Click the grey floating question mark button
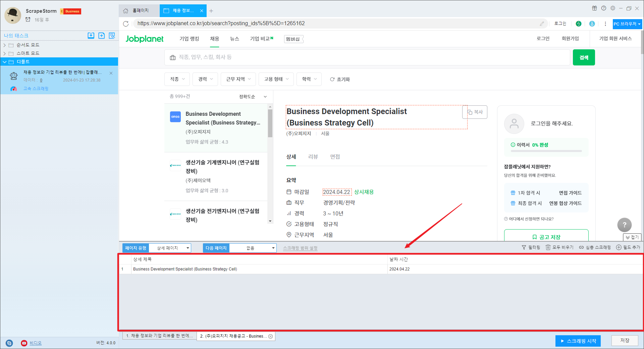This screenshot has height=349, width=644. coord(625,225)
